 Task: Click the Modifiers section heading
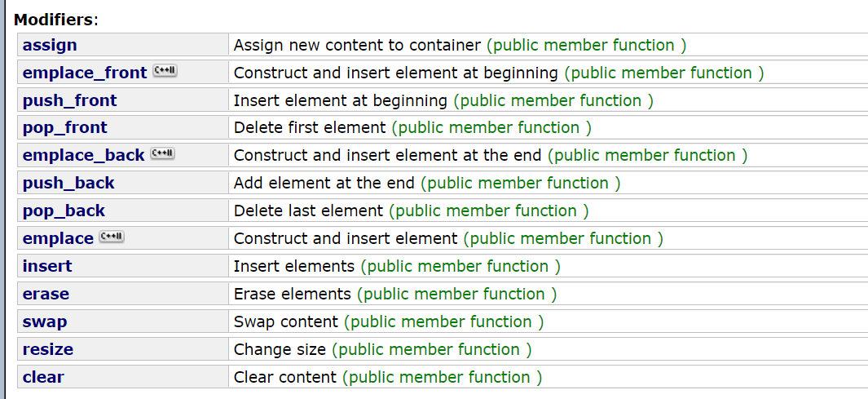[x=54, y=18]
